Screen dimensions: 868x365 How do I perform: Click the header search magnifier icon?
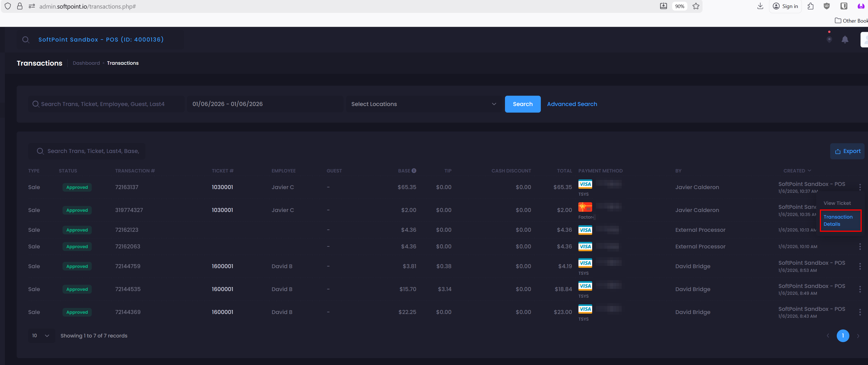click(x=26, y=40)
